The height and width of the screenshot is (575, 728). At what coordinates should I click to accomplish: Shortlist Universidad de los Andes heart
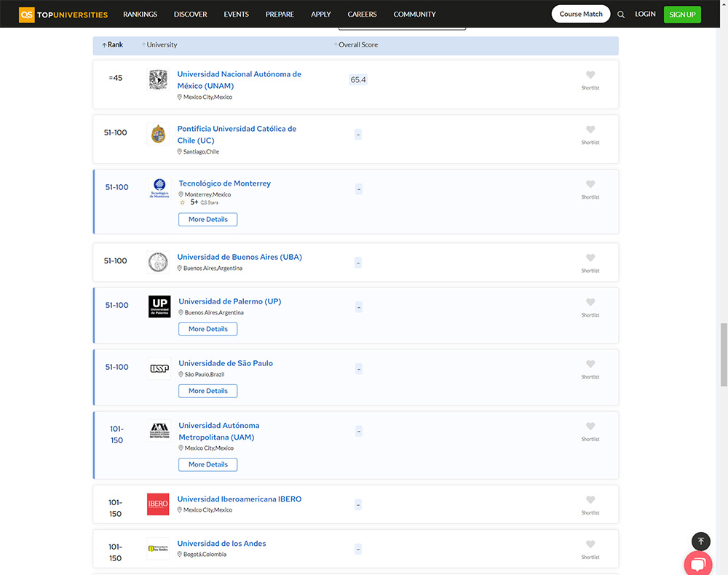click(590, 544)
